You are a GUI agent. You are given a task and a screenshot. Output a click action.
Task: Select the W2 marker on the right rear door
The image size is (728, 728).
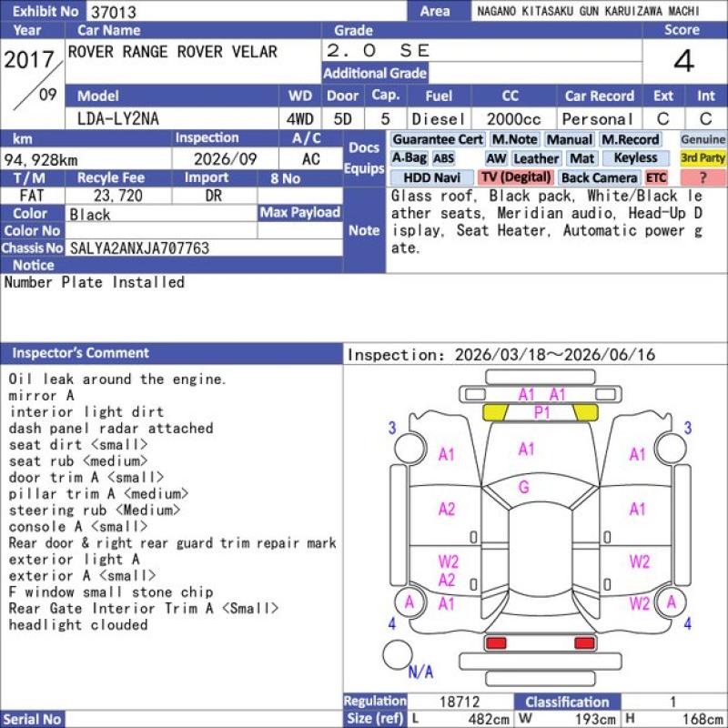[640, 561]
